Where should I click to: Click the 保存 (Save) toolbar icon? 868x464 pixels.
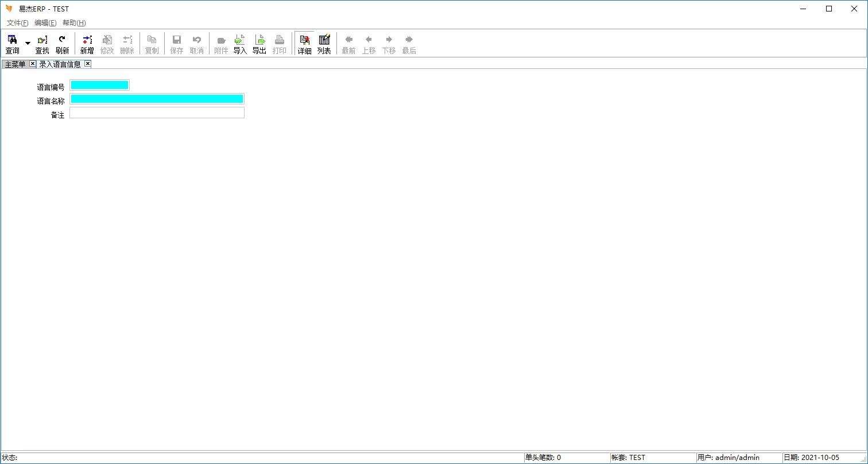pyautogui.click(x=177, y=44)
